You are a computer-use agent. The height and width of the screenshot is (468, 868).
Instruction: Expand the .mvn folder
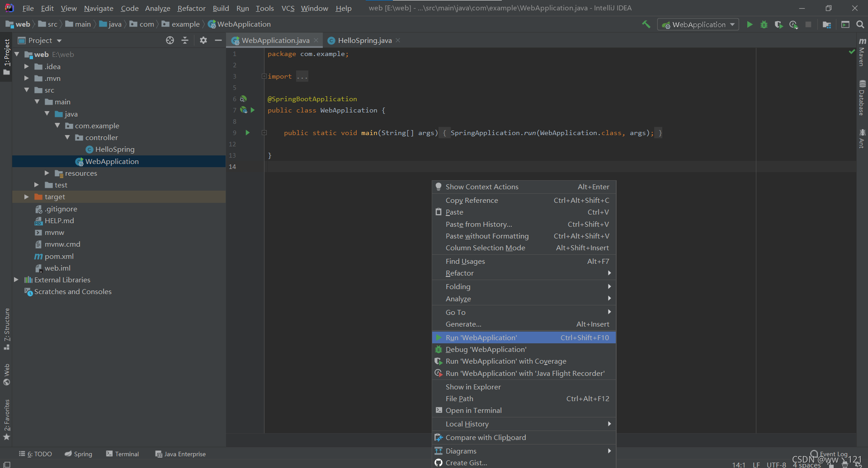[x=27, y=78]
